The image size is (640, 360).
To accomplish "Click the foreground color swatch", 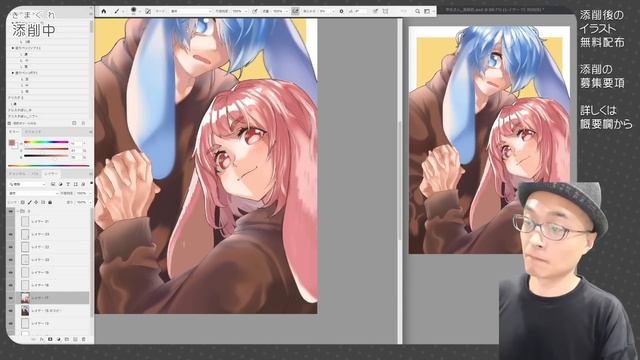I will click(11, 142).
